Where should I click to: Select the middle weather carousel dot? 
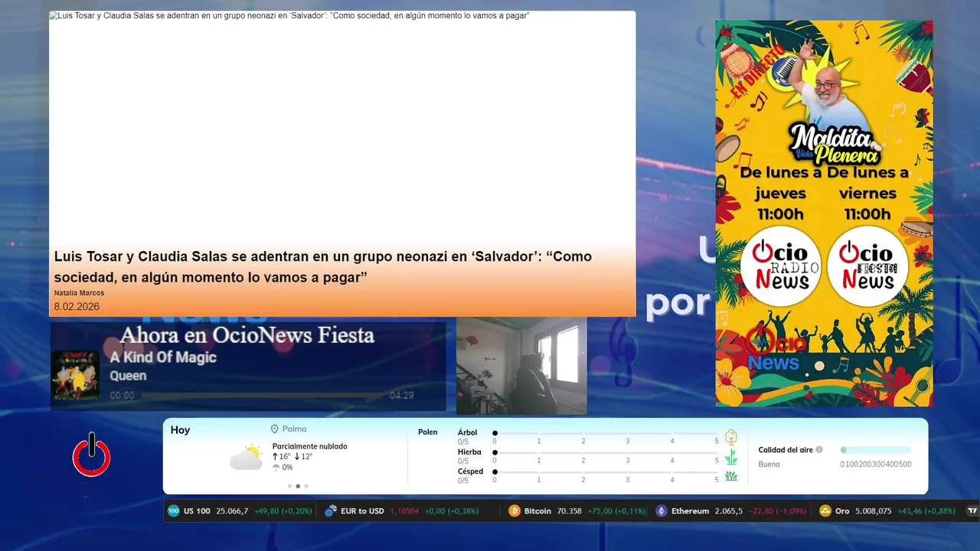point(298,486)
